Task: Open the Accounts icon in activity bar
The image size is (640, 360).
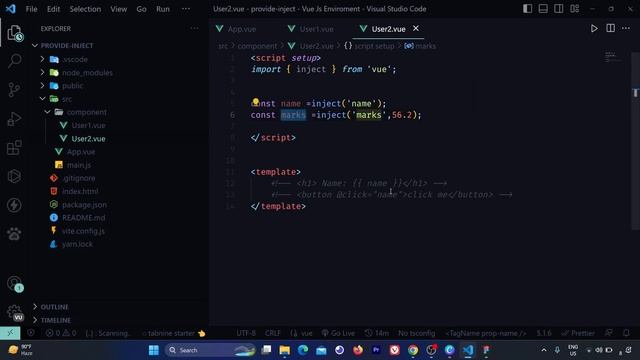Action: (x=15, y=283)
